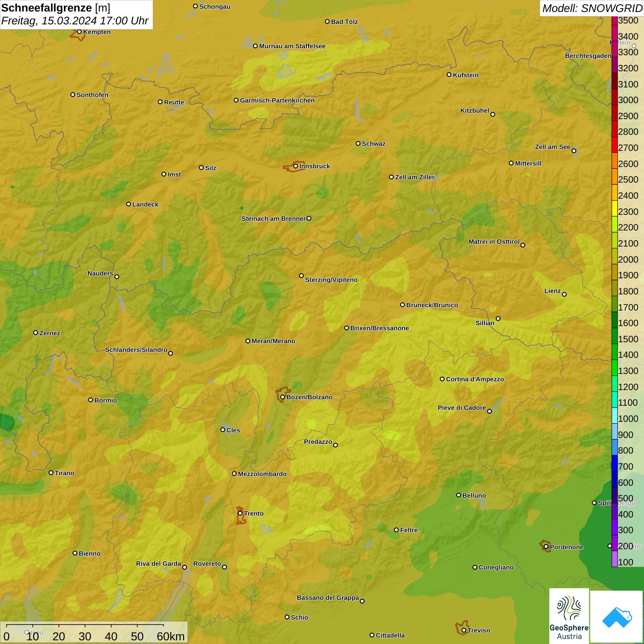Click the Feltre location dot

[x=396, y=530]
